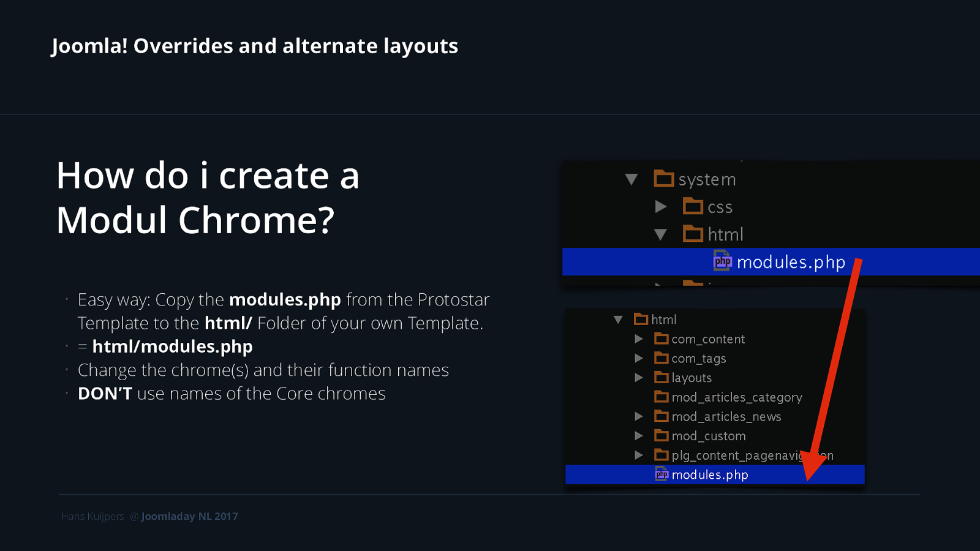Select the css tree row label
Screen dimensions: 980x551
(720, 208)
